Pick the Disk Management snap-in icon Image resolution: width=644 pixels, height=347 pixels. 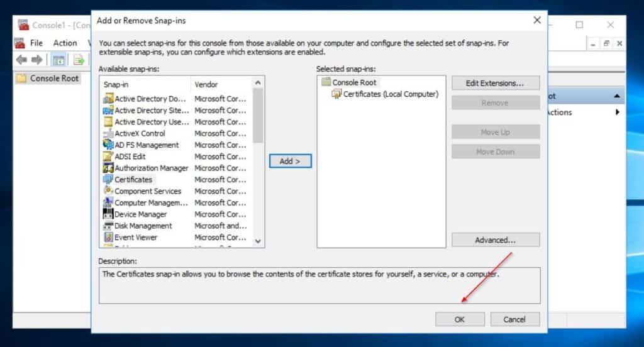(x=108, y=226)
